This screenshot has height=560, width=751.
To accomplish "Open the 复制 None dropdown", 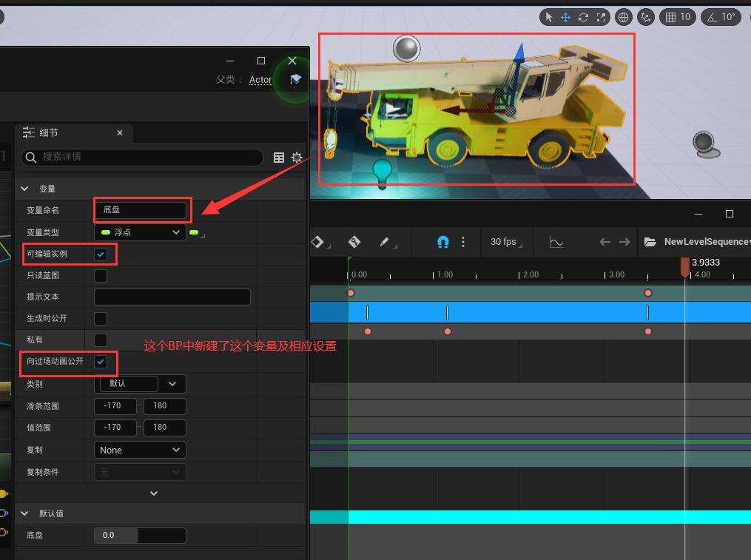I will 140,450.
